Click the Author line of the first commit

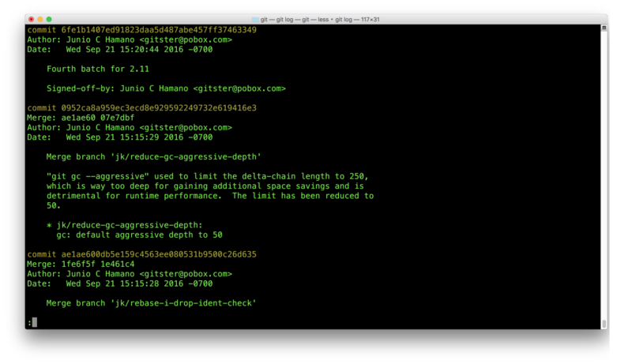(x=129, y=39)
